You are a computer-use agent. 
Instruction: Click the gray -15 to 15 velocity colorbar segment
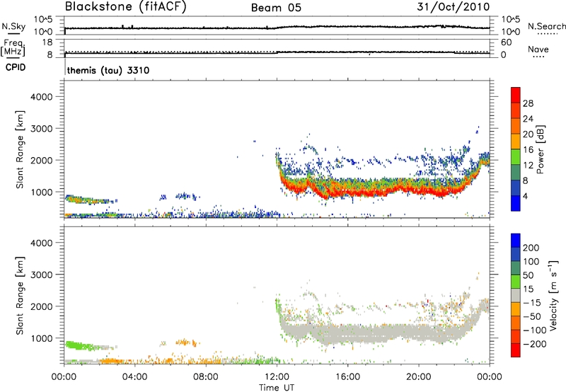tap(516, 295)
